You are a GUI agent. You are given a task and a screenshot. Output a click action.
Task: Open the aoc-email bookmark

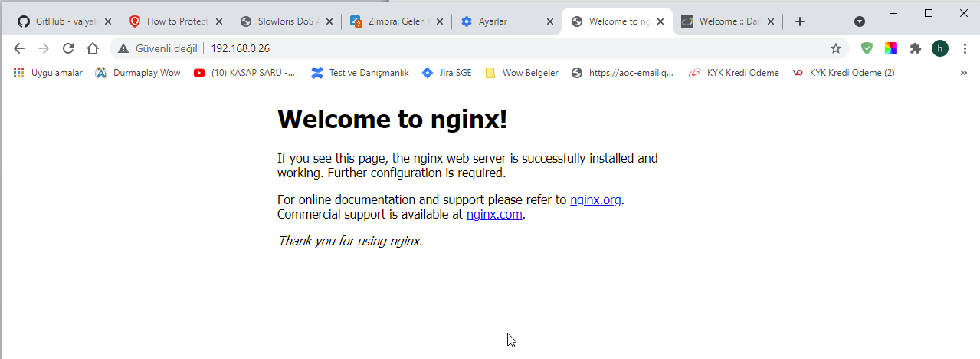point(623,73)
